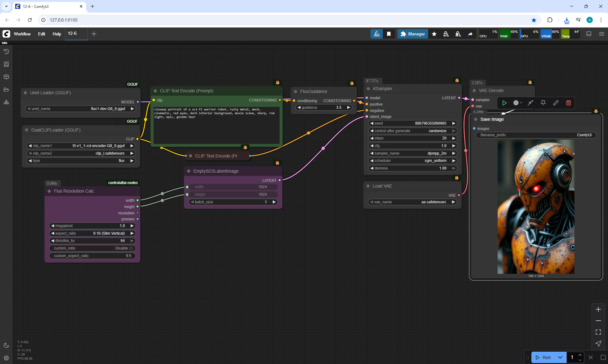Collapse the KSampler node via its title dot

pos(368,89)
